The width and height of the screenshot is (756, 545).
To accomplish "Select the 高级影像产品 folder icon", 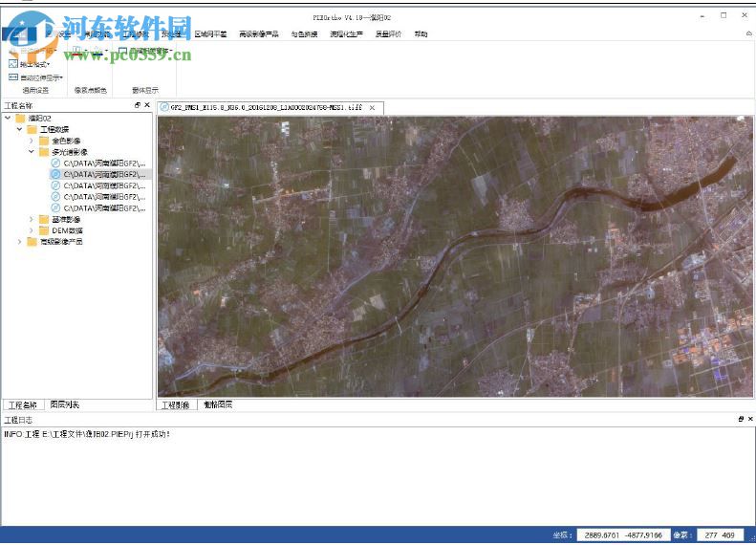I will 32,242.
